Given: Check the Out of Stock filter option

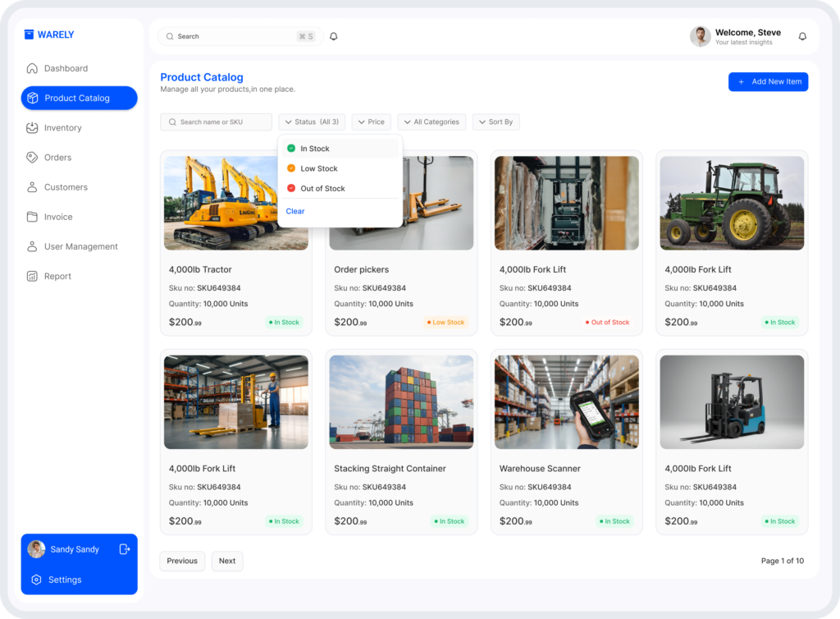Looking at the screenshot, I should (x=291, y=189).
